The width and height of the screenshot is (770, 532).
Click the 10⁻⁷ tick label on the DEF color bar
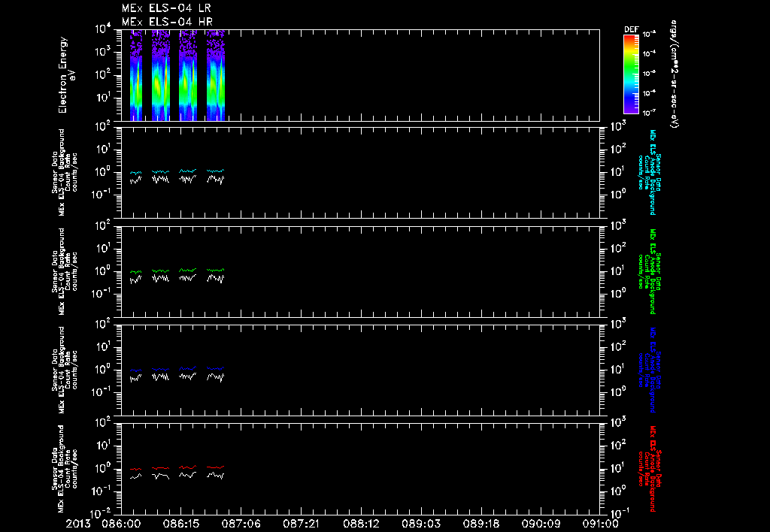tap(649, 113)
